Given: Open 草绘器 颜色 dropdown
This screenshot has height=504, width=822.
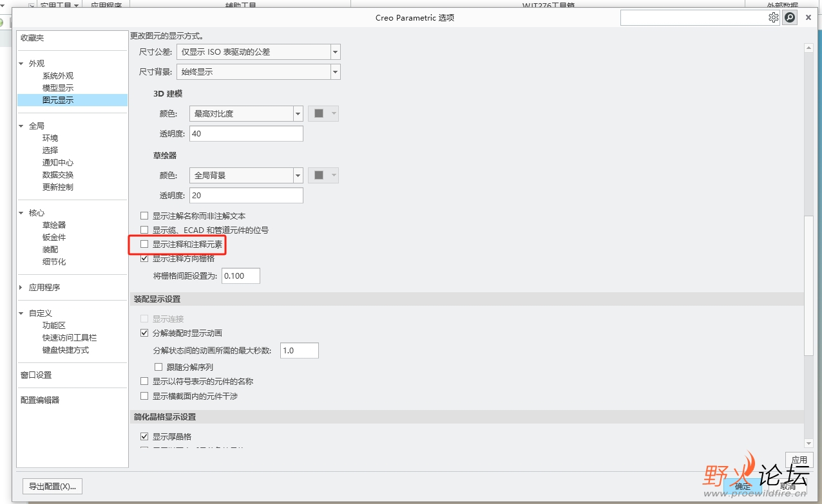Looking at the screenshot, I should pos(298,175).
